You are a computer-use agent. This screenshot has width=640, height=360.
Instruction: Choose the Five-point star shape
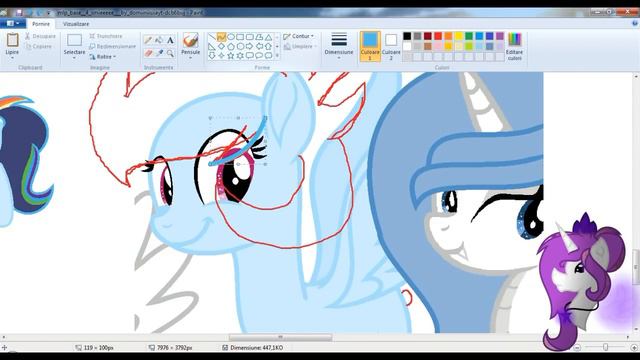231,56
